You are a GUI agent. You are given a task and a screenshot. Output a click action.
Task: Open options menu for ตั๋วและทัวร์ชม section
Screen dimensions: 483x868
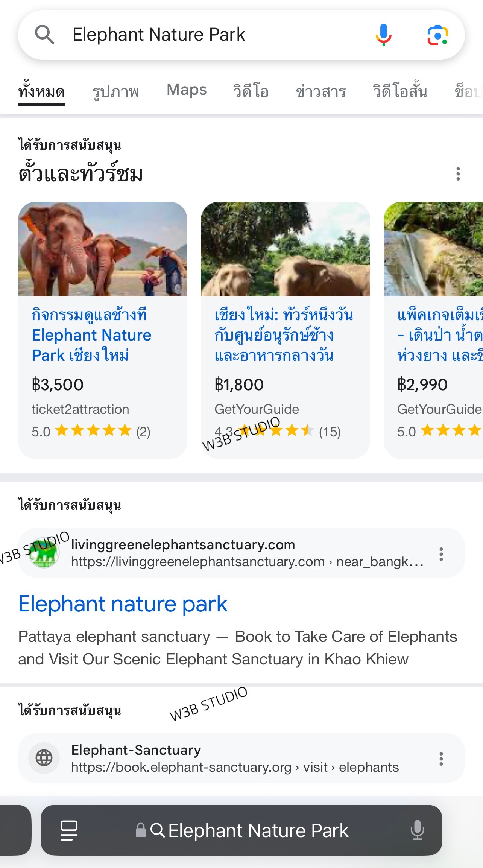[458, 174]
